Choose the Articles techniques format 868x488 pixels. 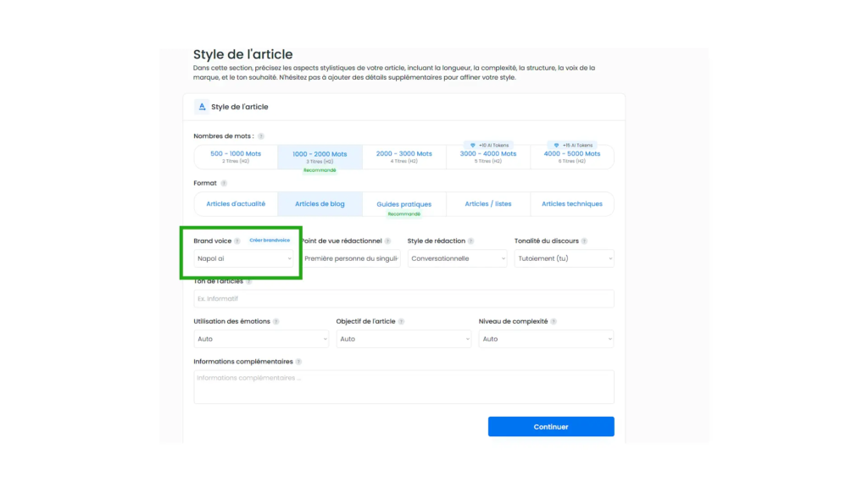coord(572,204)
